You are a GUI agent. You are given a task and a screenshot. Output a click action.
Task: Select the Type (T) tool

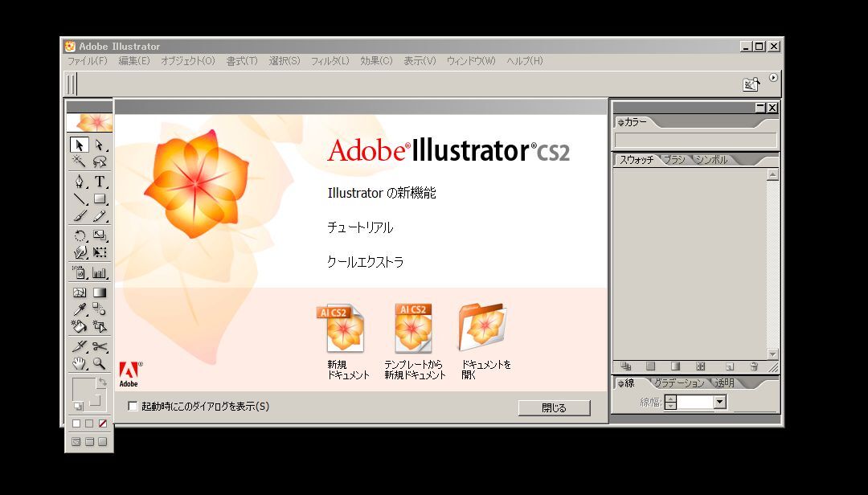pyautogui.click(x=100, y=182)
